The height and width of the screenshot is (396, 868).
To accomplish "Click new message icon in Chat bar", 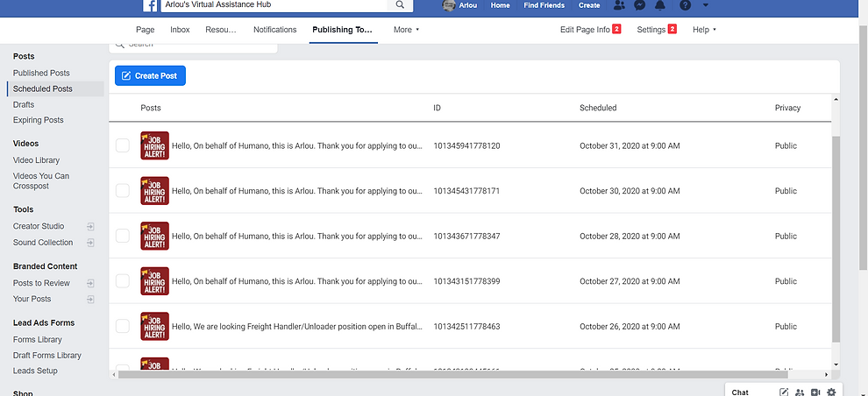I will click(783, 392).
